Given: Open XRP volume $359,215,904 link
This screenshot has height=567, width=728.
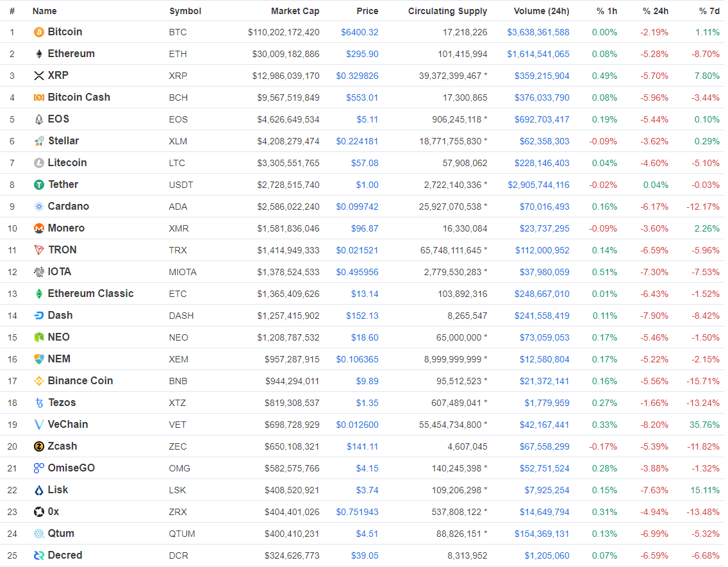Looking at the screenshot, I should [542, 76].
